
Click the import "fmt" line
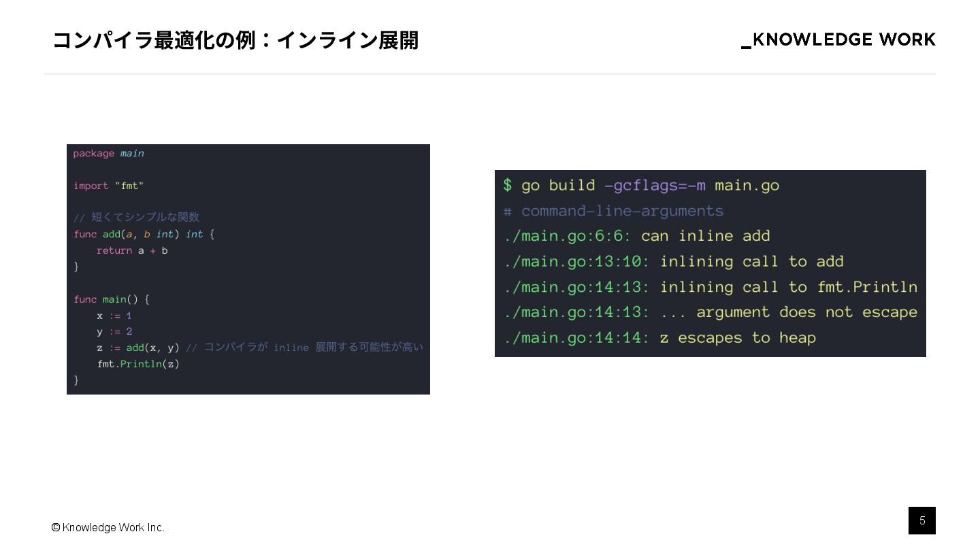click(109, 186)
